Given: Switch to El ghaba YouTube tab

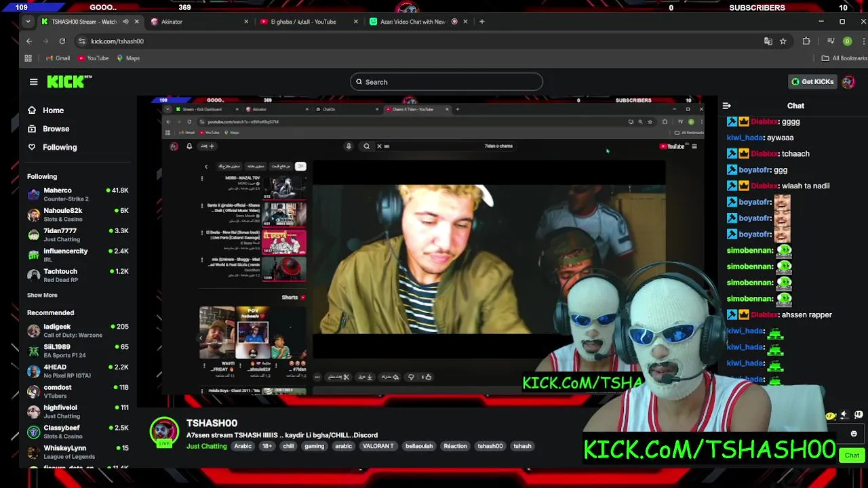Looking at the screenshot, I should (309, 22).
